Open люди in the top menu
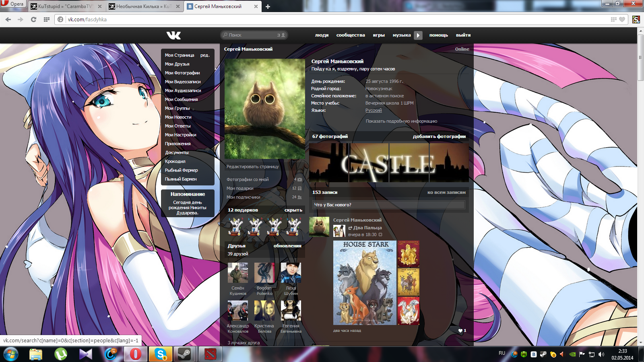Screen dimensions: 644x362 tap(322, 35)
